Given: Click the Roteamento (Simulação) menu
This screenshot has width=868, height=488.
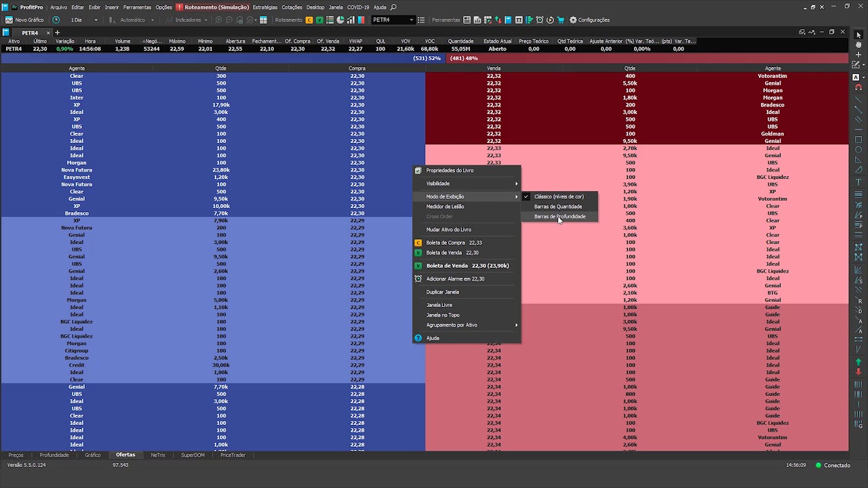Looking at the screenshot, I should click(213, 7).
